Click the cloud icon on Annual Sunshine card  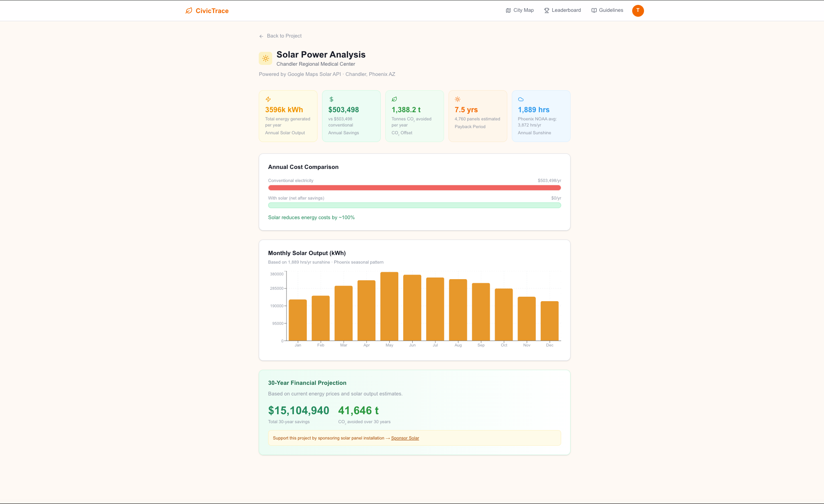click(x=521, y=99)
